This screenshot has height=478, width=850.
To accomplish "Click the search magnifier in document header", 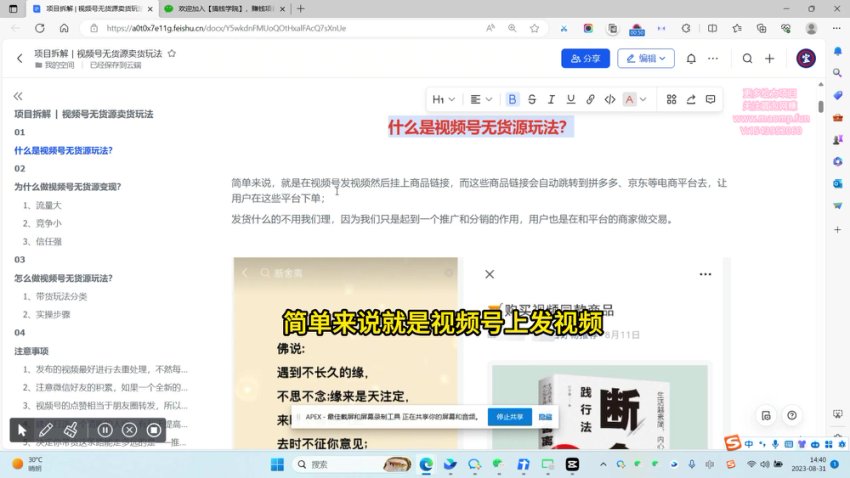I will tap(747, 59).
